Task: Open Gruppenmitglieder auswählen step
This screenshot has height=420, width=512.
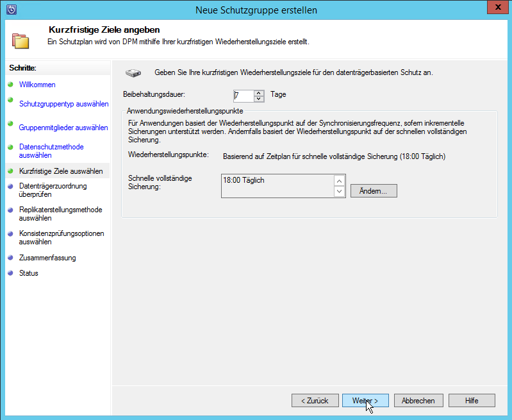Action: tap(63, 128)
